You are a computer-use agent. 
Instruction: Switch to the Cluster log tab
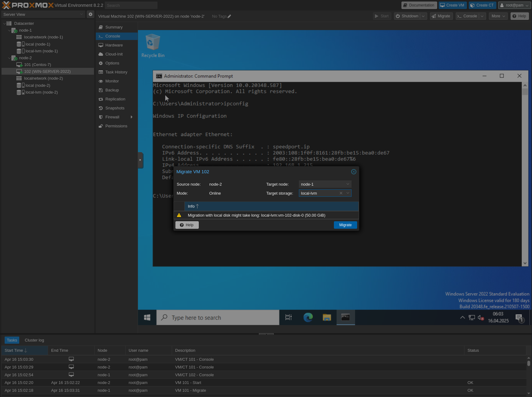pyautogui.click(x=34, y=340)
